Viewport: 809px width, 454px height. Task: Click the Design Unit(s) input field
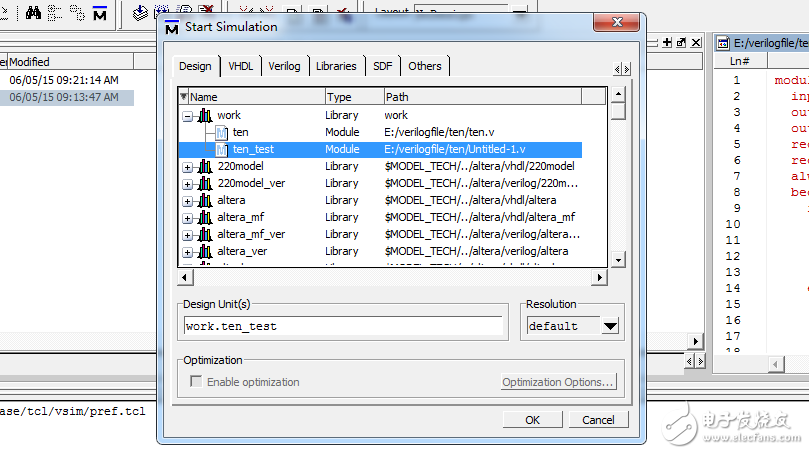coord(343,326)
